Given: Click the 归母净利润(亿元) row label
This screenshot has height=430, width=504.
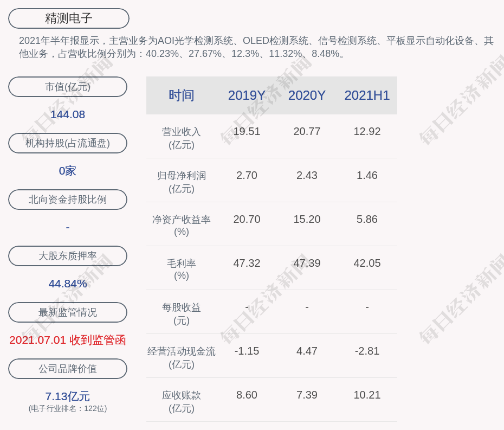Looking at the screenshot, I should coord(182,182).
